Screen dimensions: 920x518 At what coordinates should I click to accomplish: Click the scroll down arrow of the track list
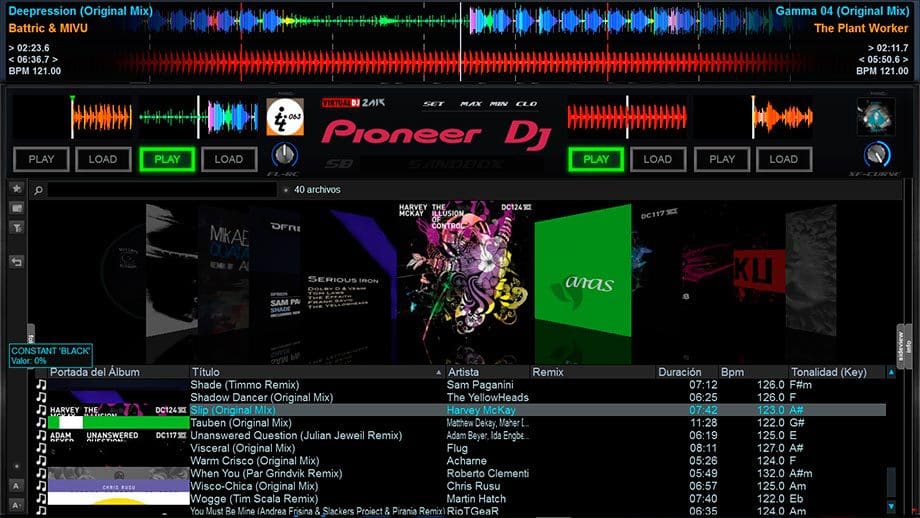(891, 506)
